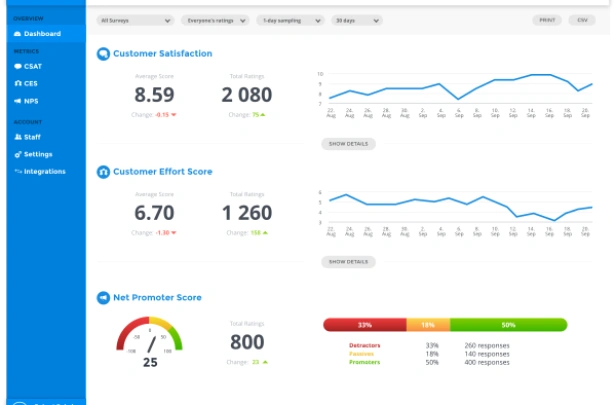Open the Everyone's ratings filter dropdown
The height and width of the screenshot is (405, 616).
(x=215, y=20)
